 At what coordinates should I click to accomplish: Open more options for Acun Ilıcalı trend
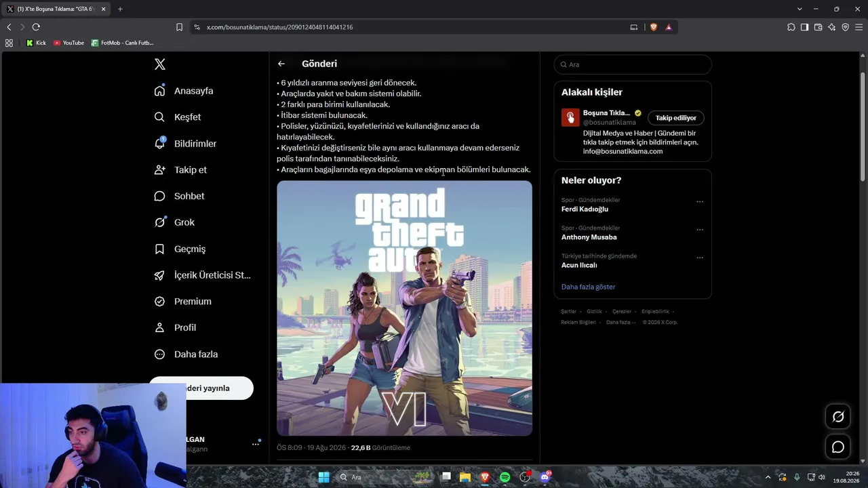click(700, 258)
